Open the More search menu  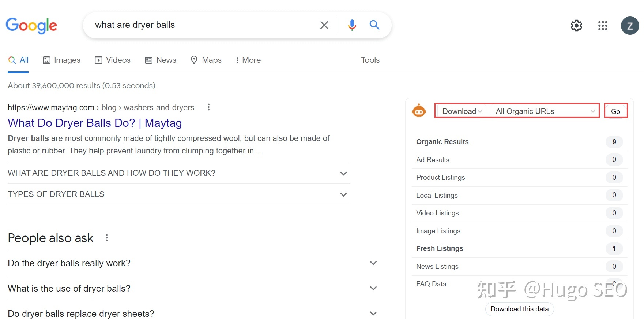pos(248,60)
